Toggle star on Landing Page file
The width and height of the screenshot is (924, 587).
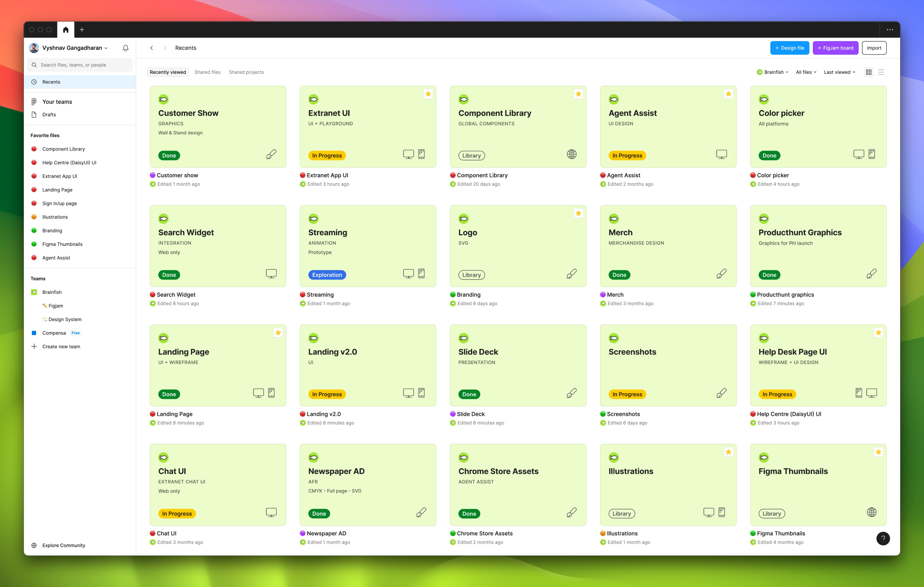pyautogui.click(x=278, y=333)
